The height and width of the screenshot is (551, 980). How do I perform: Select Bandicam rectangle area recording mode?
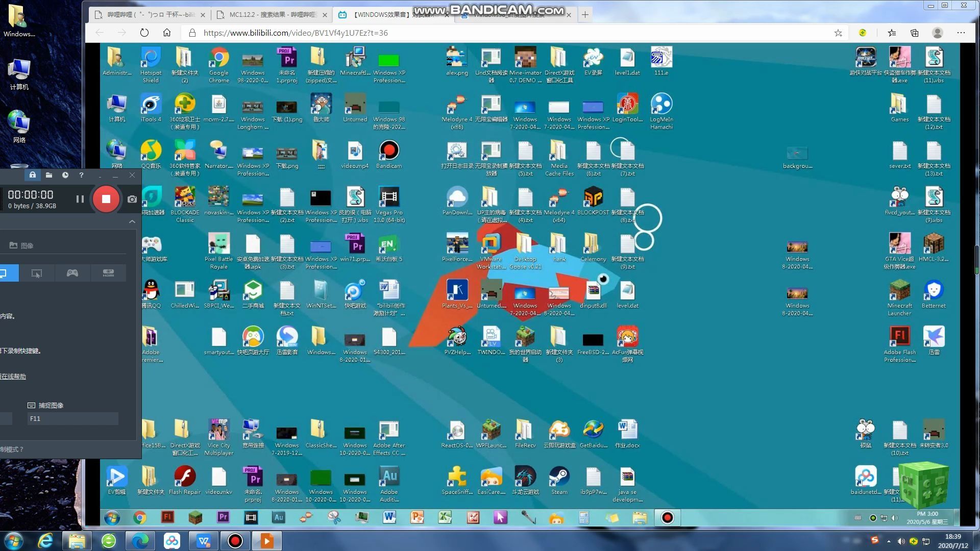coord(37,273)
